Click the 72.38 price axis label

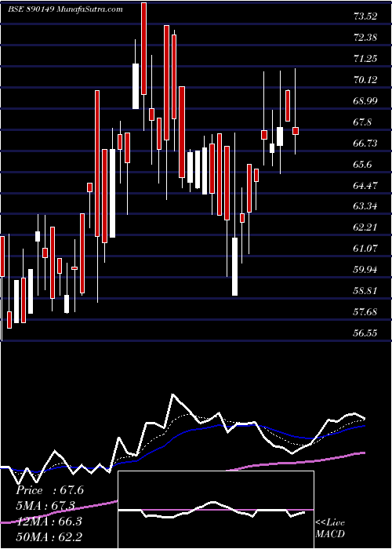pos(365,38)
